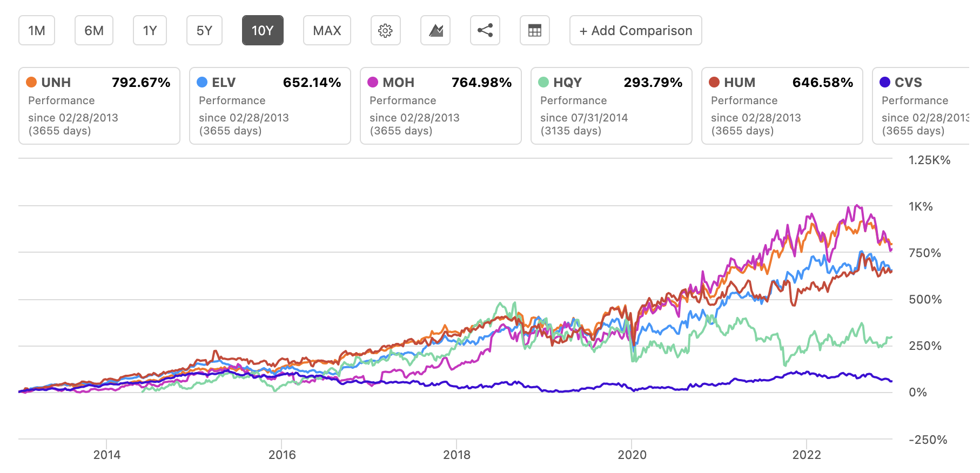Select the HQY performance card
The width and height of the screenshot is (980, 473).
pyautogui.click(x=612, y=106)
